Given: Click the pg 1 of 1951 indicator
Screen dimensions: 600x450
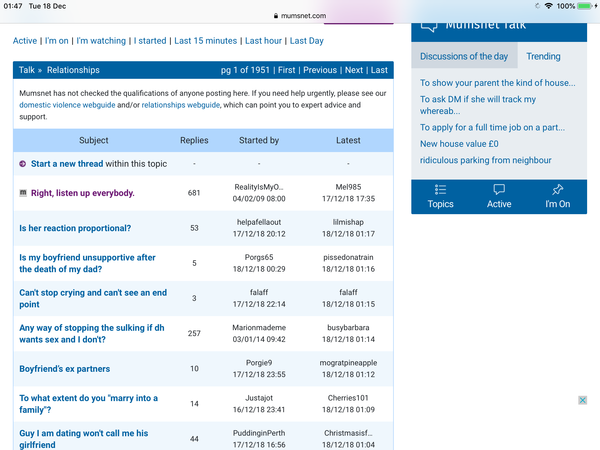Looking at the screenshot, I should coord(245,70).
